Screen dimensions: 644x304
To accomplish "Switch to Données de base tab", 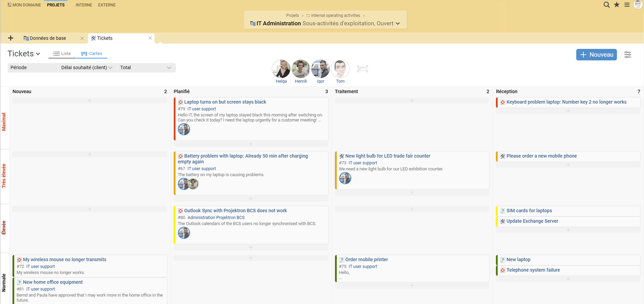I will click(x=48, y=38).
